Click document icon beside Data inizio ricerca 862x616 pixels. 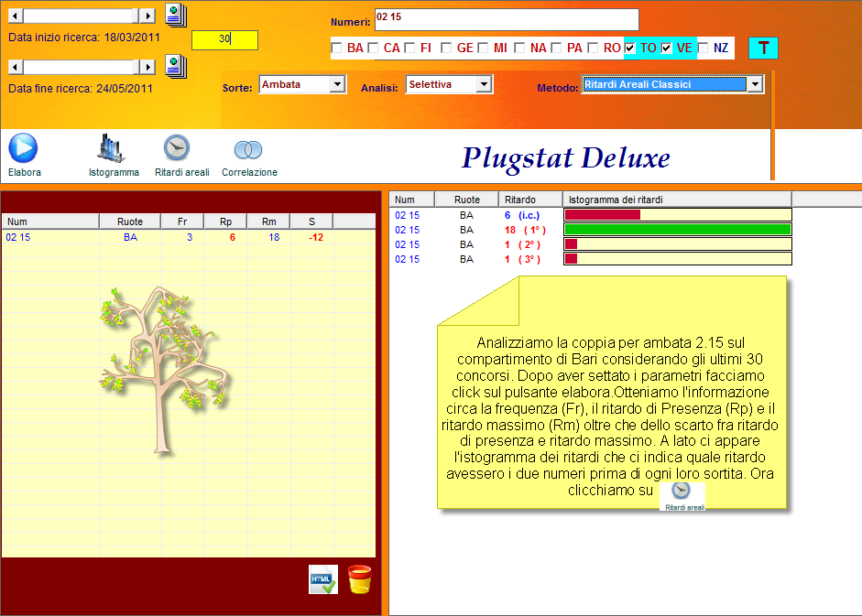[176, 16]
